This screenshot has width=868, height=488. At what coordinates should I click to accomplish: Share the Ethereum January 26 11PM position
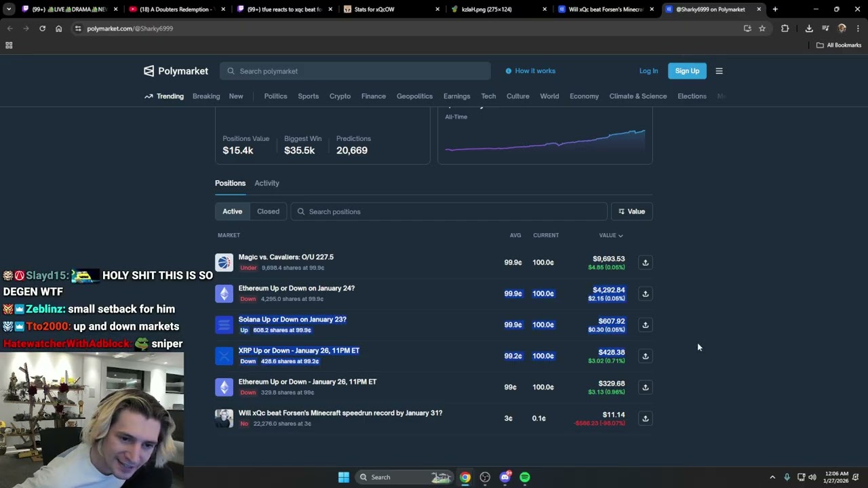[x=645, y=387]
